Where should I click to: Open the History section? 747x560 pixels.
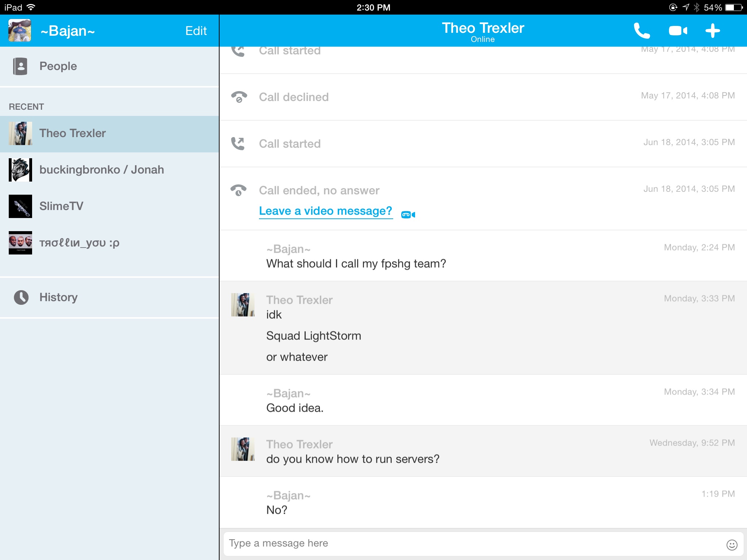click(58, 297)
